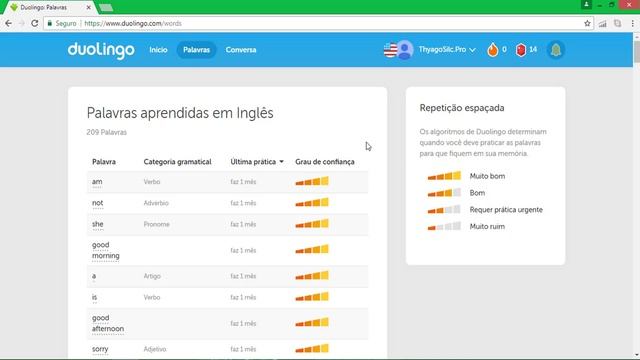Sort by Categoria gramatical header
Viewport: 640px width, 360px height.
click(x=177, y=162)
